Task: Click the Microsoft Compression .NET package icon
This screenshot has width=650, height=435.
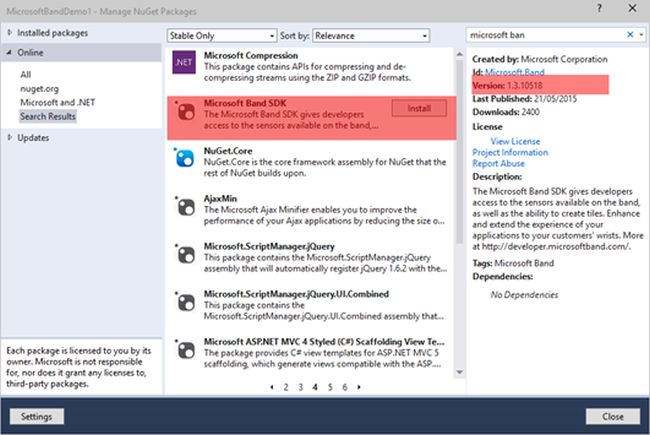Action: (184, 62)
